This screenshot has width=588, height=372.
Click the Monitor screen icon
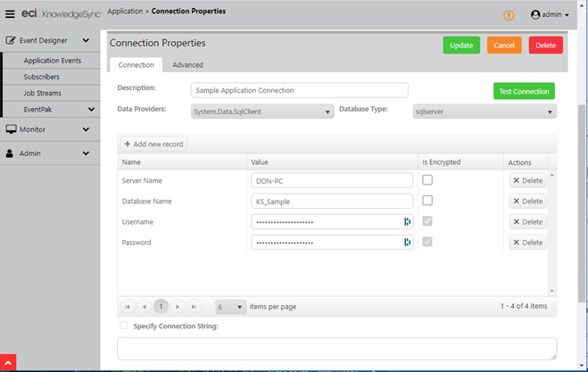11,129
